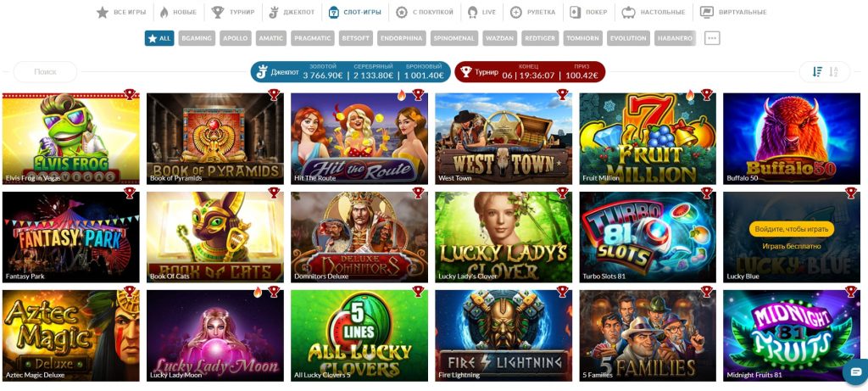Open the Book of Cats game thumbnail
The image size is (868, 391).
tap(214, 237)
